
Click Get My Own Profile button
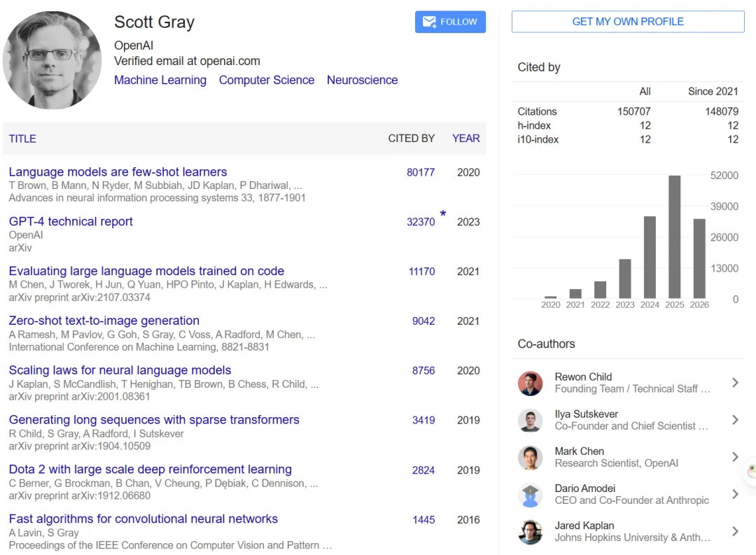point(628,22)
